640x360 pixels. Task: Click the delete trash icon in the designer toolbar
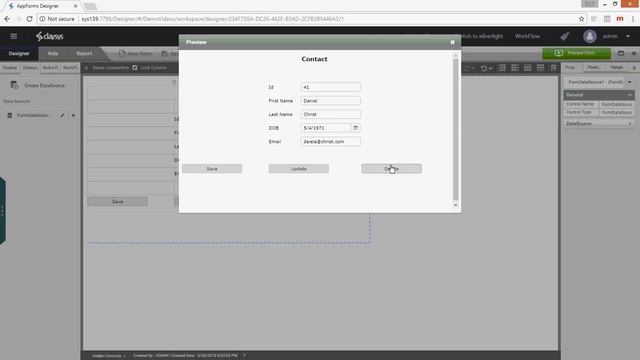pos(553,68)
